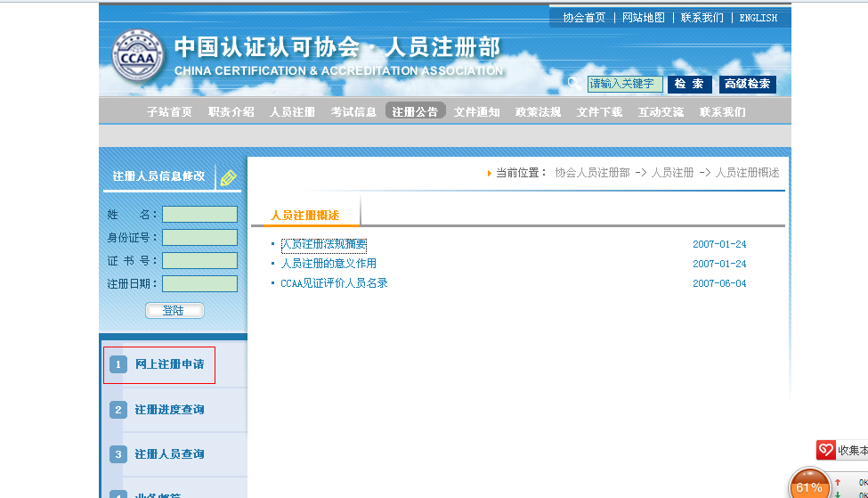Click date 2007-01-24 beside 人员注册的意义作用

pos(719,264)
